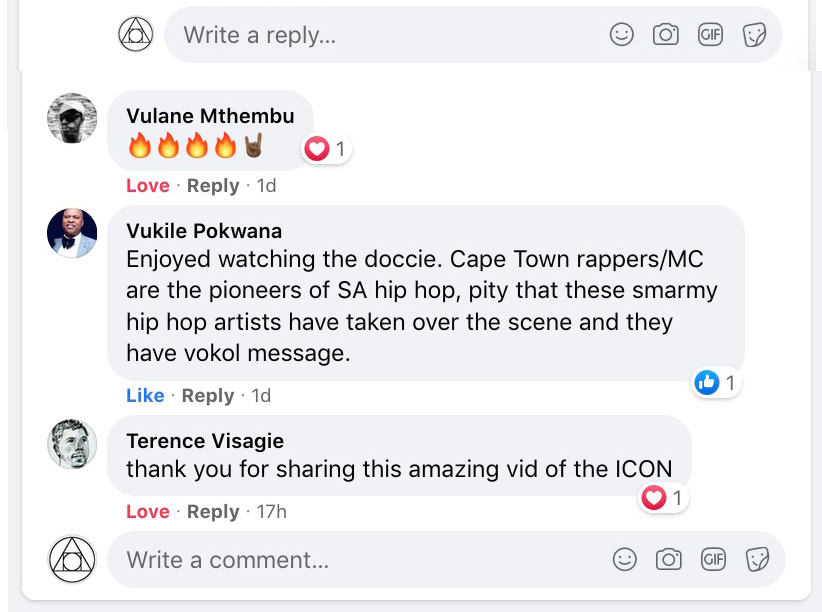Show who reacted to Vukile's comment
The width and height of the screenshot is (822, 612).
coord(716,382)
